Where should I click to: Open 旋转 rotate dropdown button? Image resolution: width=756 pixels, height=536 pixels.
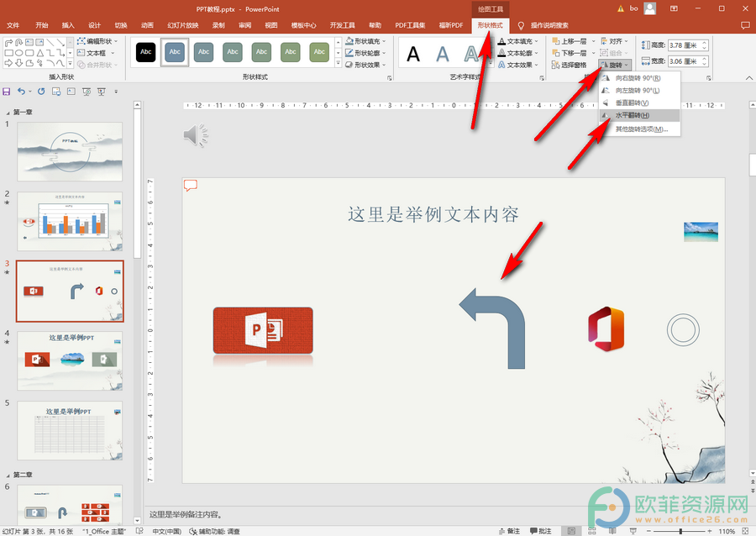[615, 65]
